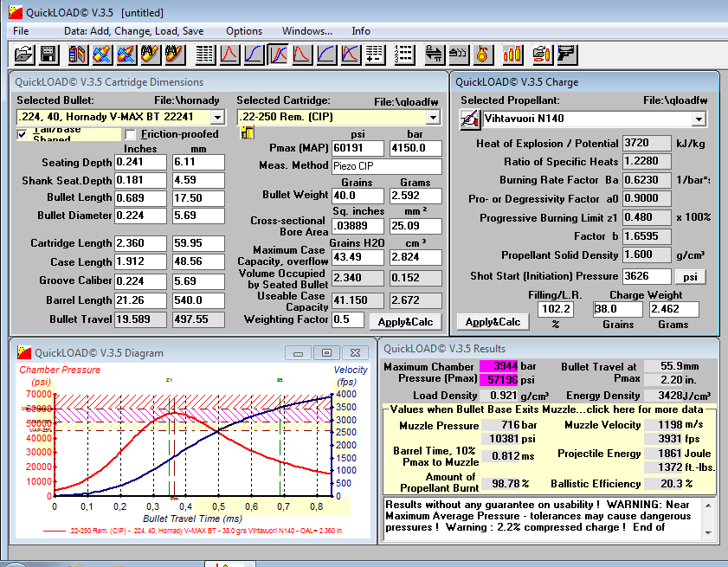Click the propellant edit icon beside Vihtavuori N140
This screenshot has height=567, width=728.
pyautogui.click(x=468, y=119)
